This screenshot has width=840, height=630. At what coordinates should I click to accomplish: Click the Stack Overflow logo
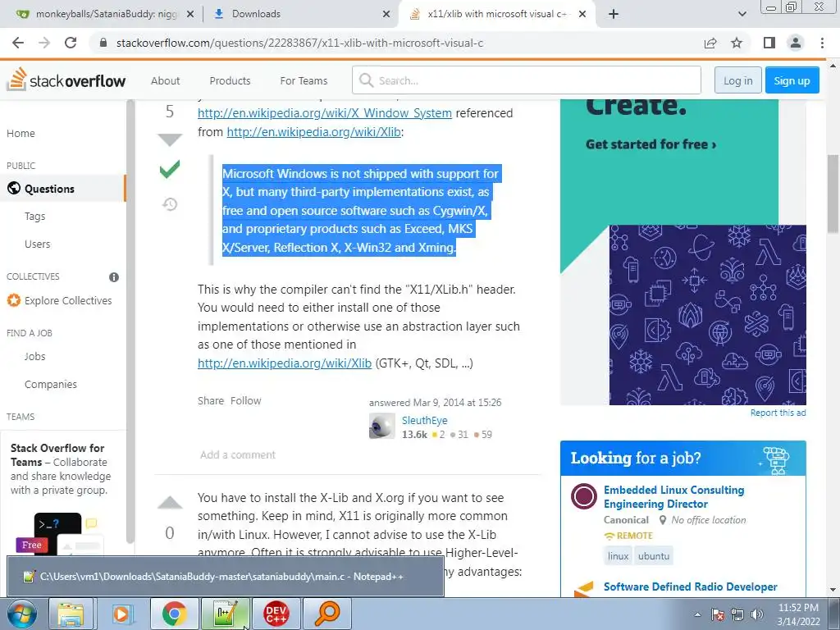pyautogui.click(x=66, y=80)
